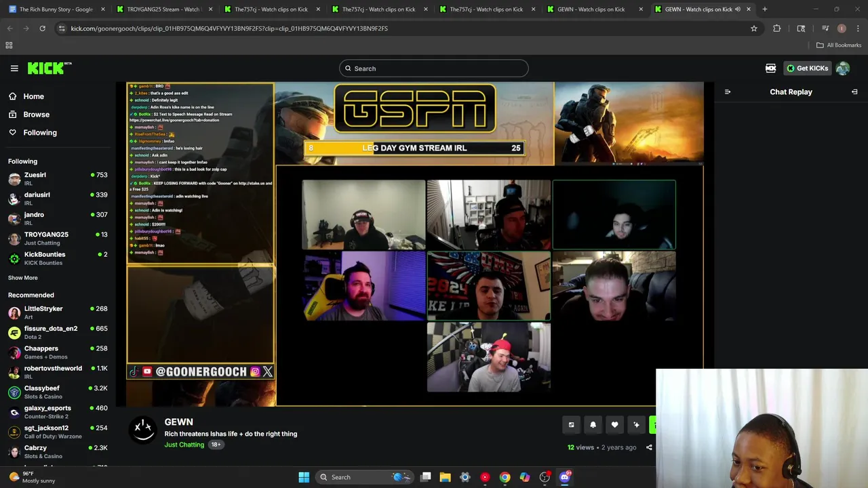Collapse the Chat Replay panel arrow

click(x=854, y=92)
